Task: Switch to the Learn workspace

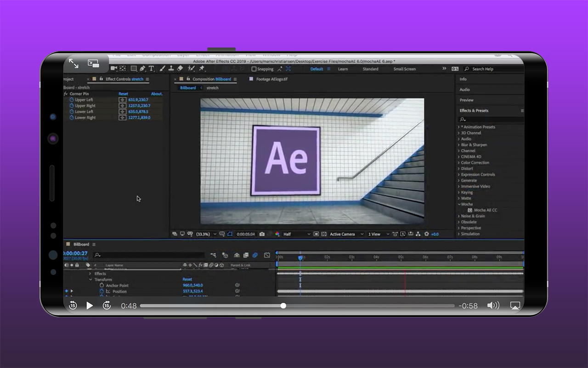Action: click(343, 69)
